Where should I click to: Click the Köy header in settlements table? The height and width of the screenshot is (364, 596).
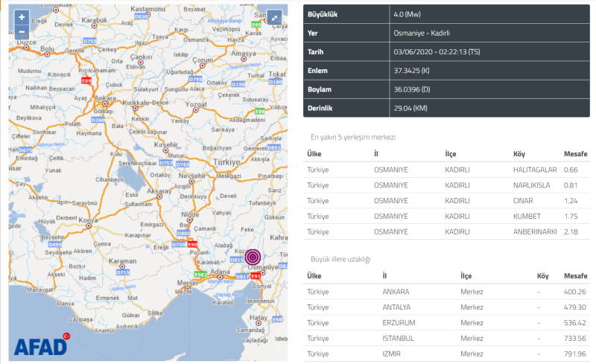pyautogui.click(x=519, y=153)
